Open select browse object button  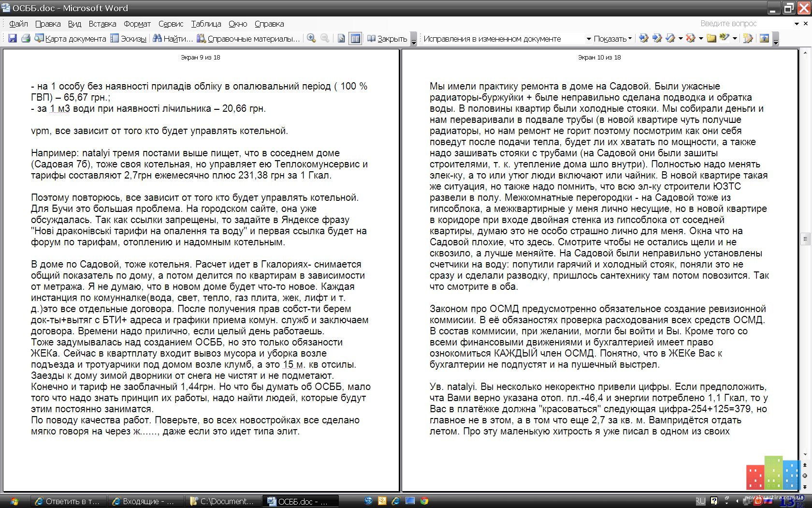click(805, 476)
